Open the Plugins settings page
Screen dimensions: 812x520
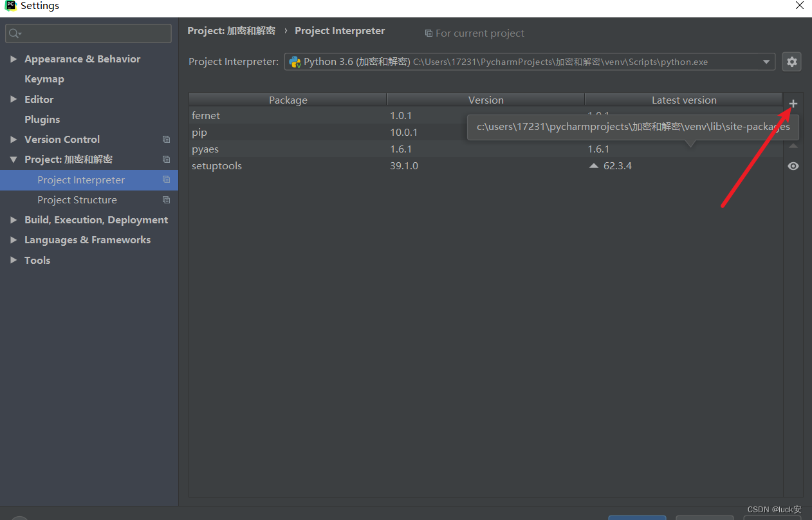42,120
